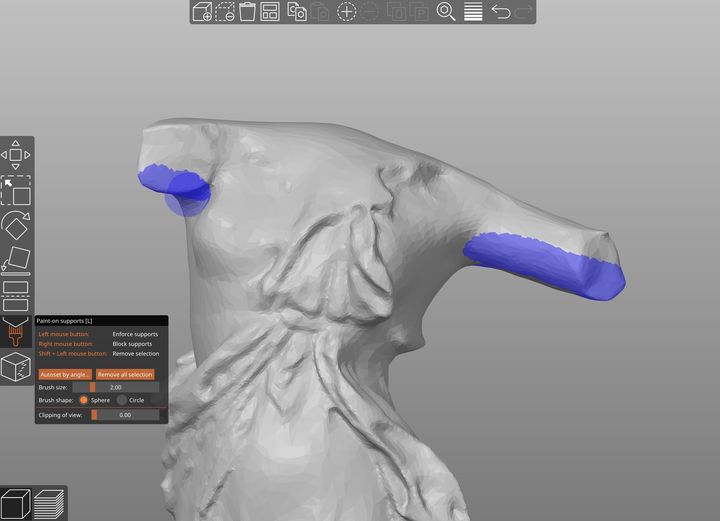Select the Scale gizmo tool
Screen dimensions: 720x521
point(15,190)
